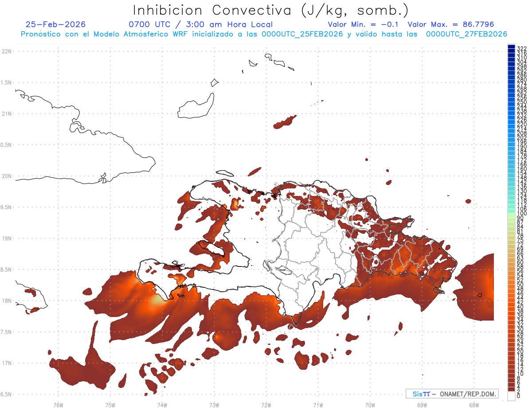Screen dimensions: 532x411
Task: Click the '0' color scale label
Action: pos(519,396)
